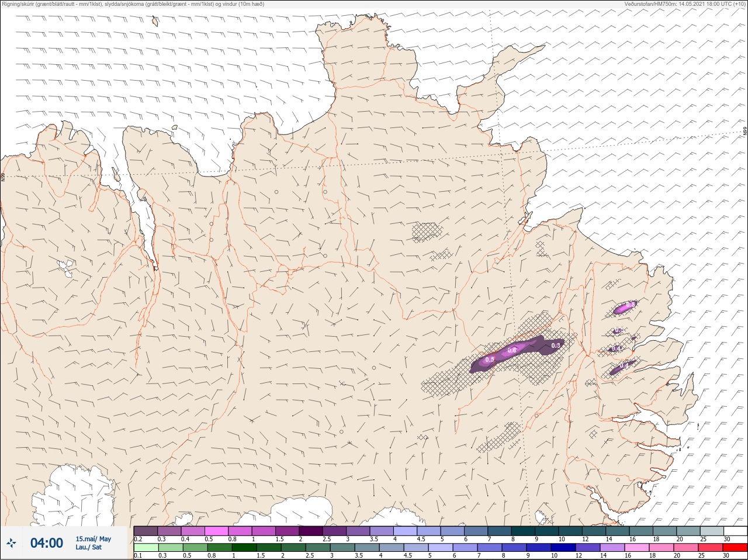Click the 0.6 precipitation value on map

coord(512,350)
